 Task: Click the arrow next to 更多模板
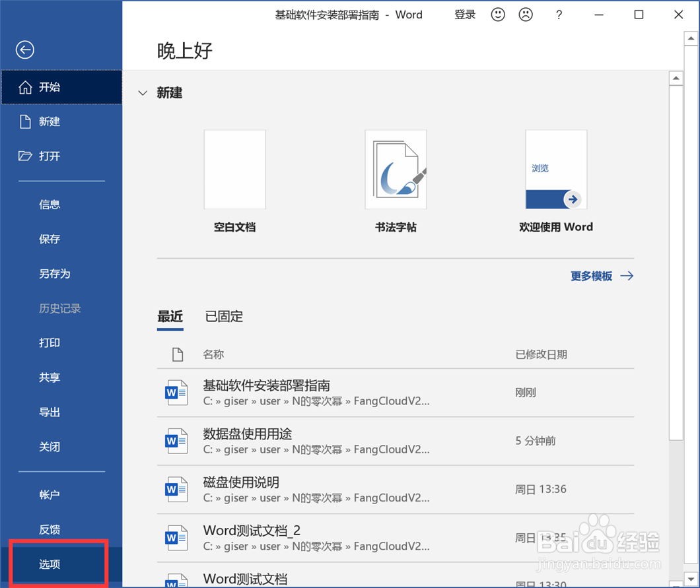pyautogui.click(x=627, y=276)
